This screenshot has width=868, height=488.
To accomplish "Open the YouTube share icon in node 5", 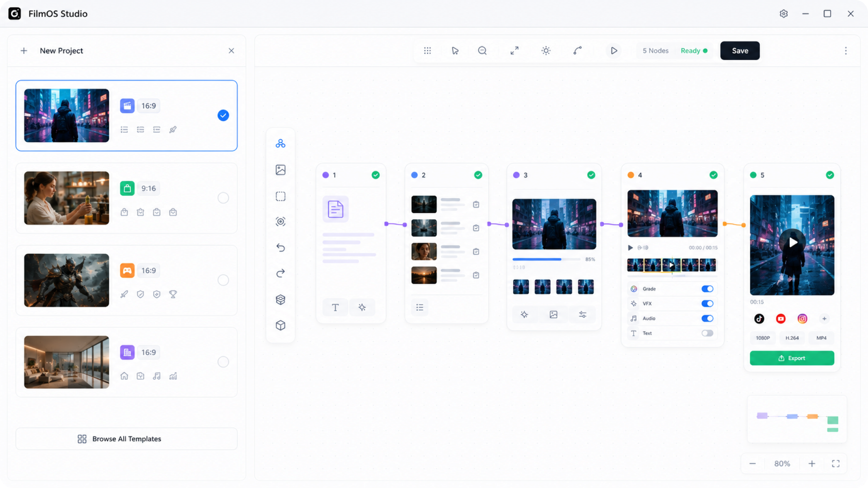I will [781, 319].
